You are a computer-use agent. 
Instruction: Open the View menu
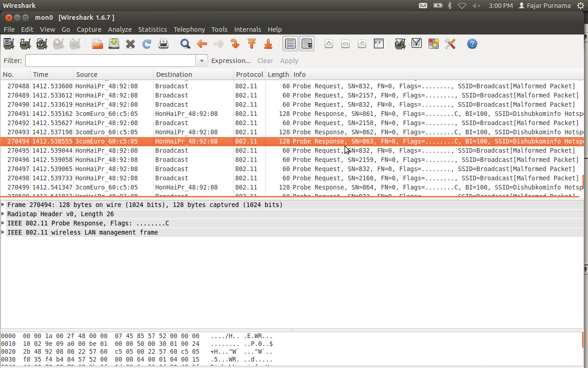tap(47, 29)
